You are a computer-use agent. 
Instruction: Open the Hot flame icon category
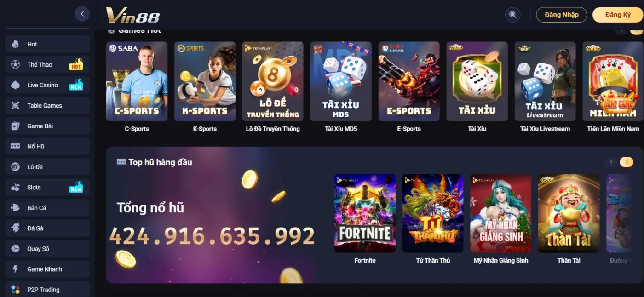pyautogui.click(x=15, y=44)
